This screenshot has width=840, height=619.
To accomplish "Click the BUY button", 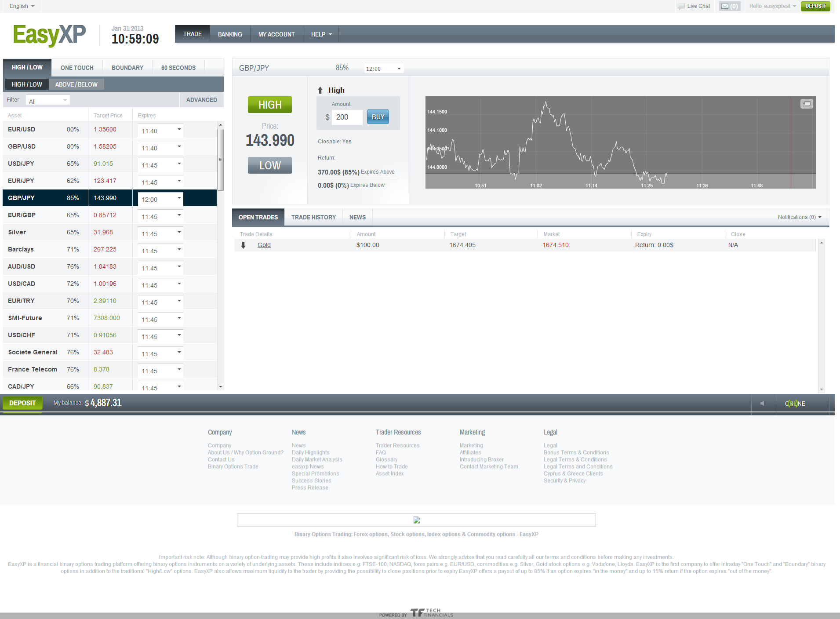I will pyautogui.click(x=378, y=117).
